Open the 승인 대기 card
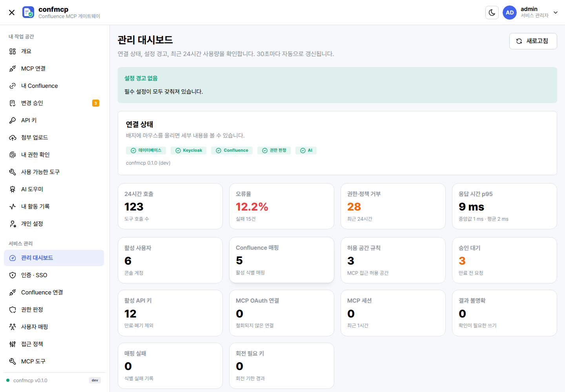This screenshot has width=565, height=392. (505, 260)
